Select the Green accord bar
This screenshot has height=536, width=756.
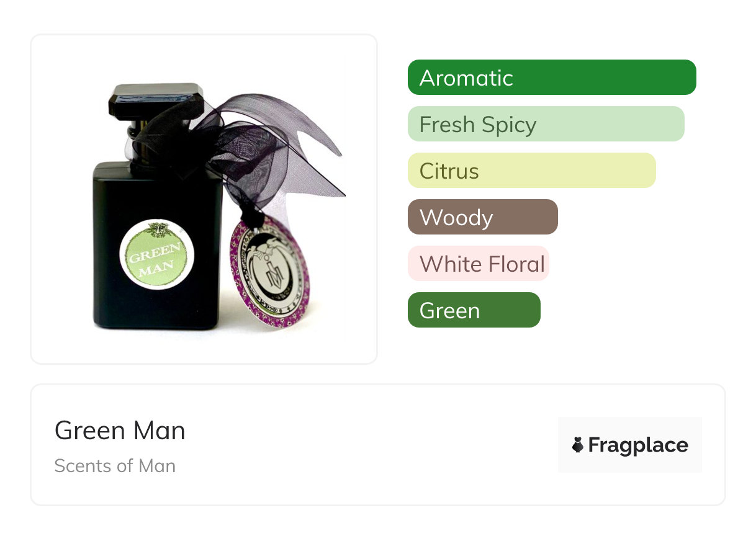474,310
